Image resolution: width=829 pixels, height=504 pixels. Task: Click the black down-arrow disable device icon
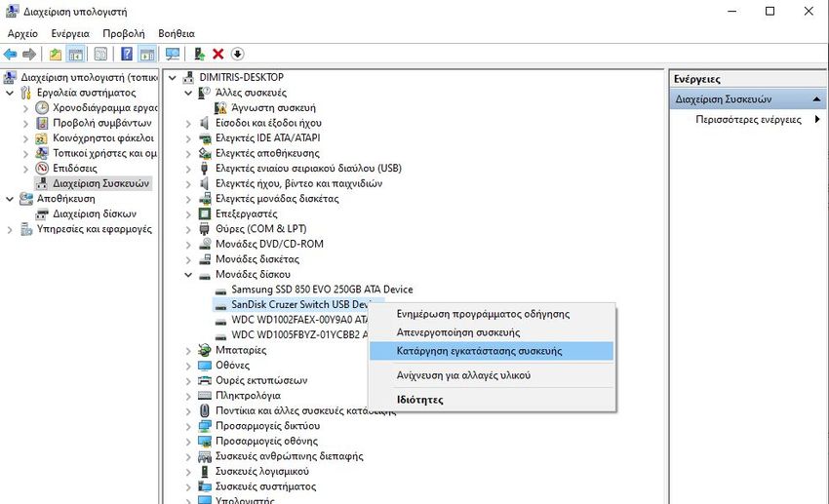click(x=238, y=54)
